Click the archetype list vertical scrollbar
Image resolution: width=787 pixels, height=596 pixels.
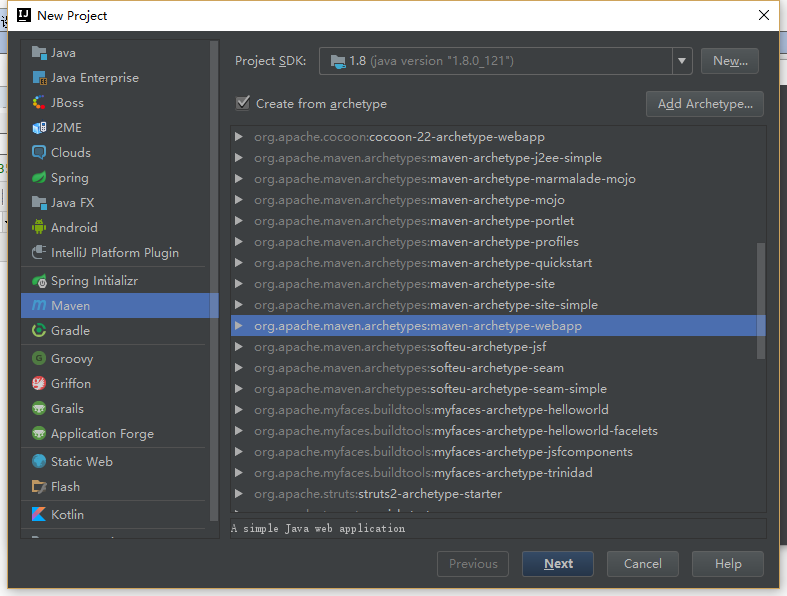(x=761, y=300)
